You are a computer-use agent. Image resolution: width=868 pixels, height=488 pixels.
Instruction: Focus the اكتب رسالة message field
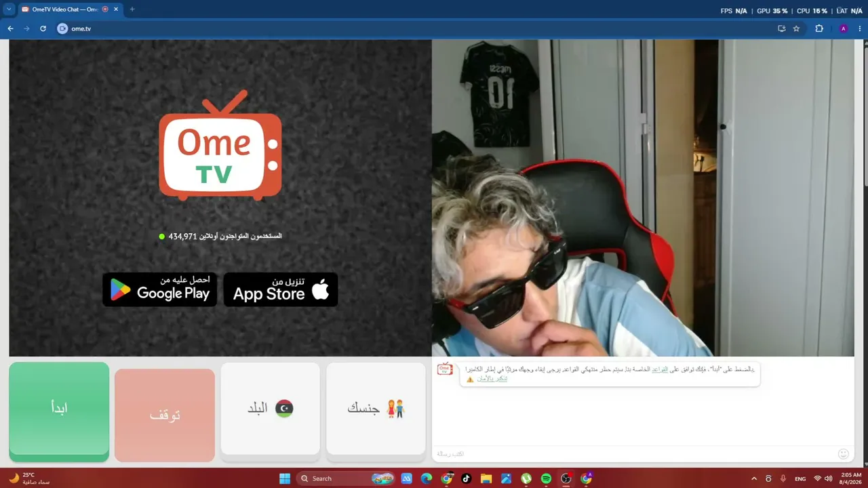click(x=634, y=453)
